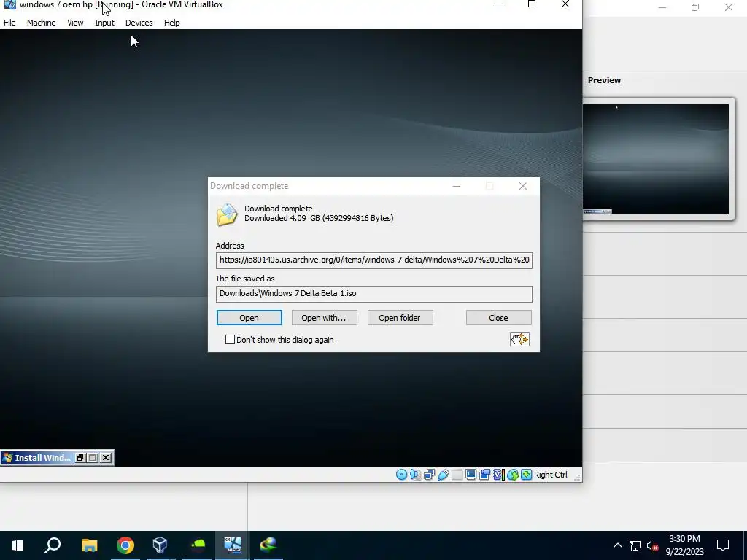Image resolution: width=747 pixels, height=560 pixels.
Task: Open the Input menu
Action: pos(104,23)
